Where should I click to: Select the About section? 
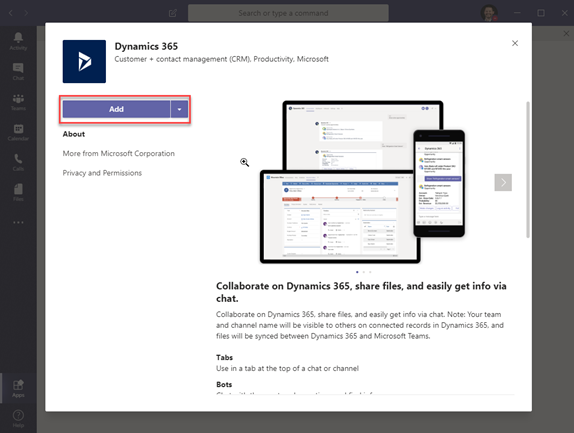pos(74,134)
